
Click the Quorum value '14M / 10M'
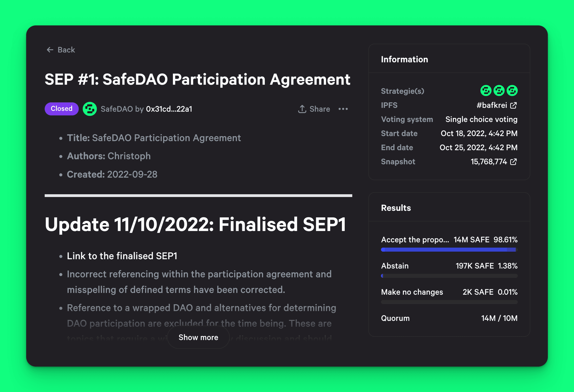coord(499,318)
